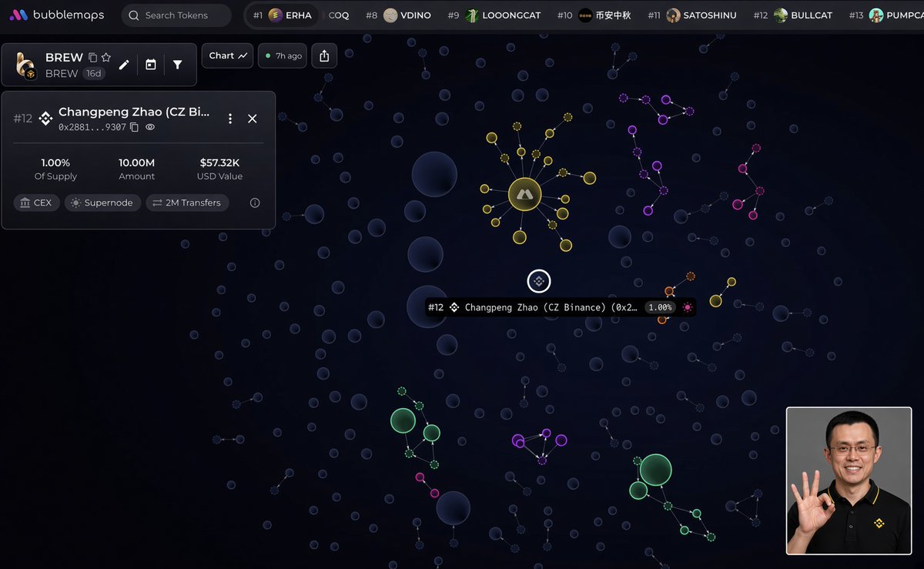Star BREW as a favorite

[106, 58]
